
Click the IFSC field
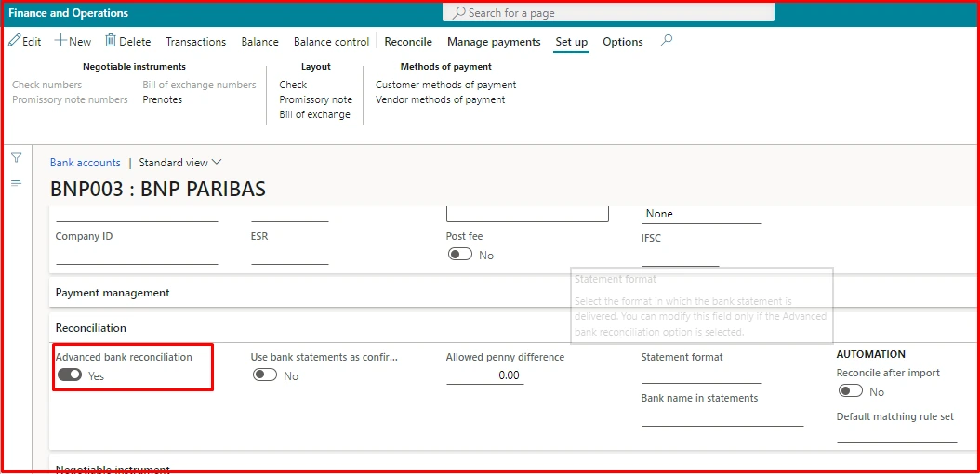(x=680, y=258)
